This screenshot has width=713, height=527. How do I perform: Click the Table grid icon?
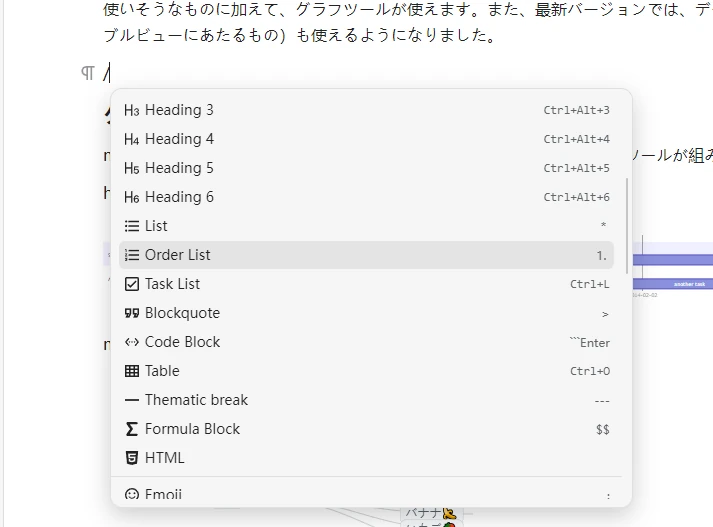(132, 371)
